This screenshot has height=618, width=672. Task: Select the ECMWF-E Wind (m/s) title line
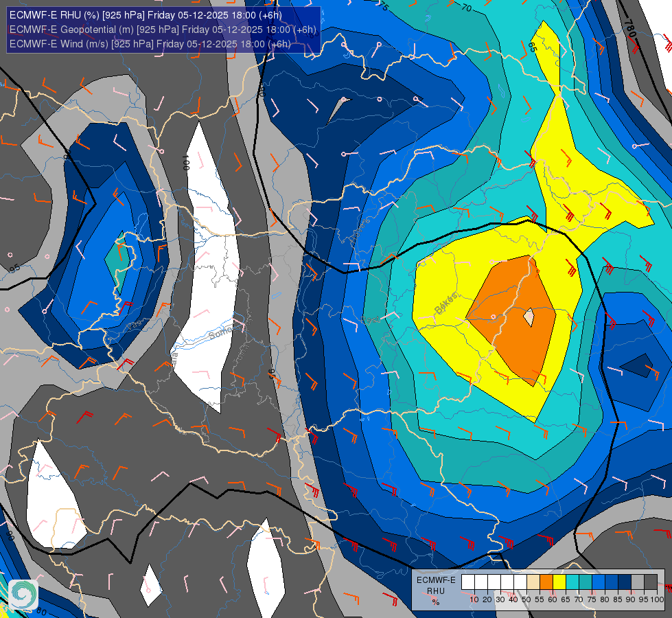[150, 44]
